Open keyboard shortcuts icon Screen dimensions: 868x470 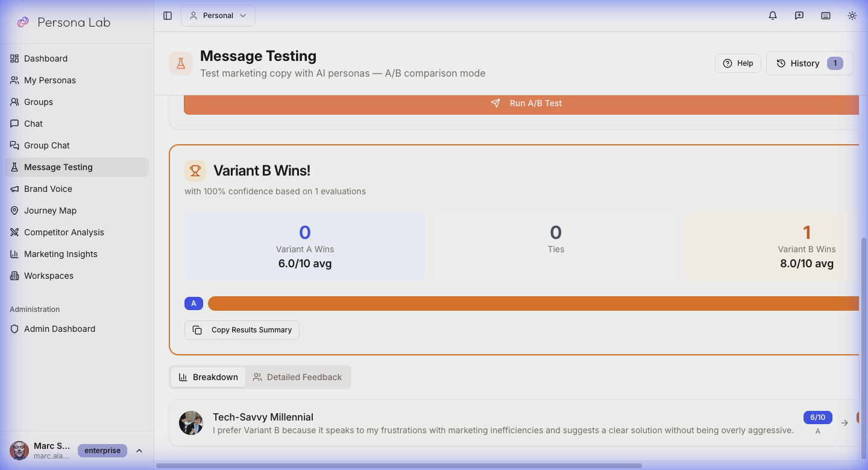click(x=826, y=16)
